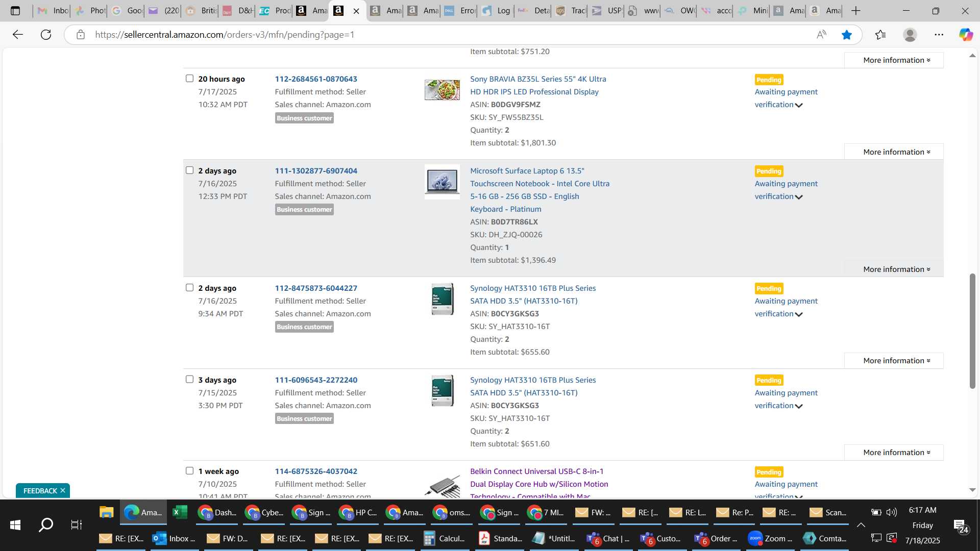
Task: Switch to the UPS tracking tab
Action: 570,11
